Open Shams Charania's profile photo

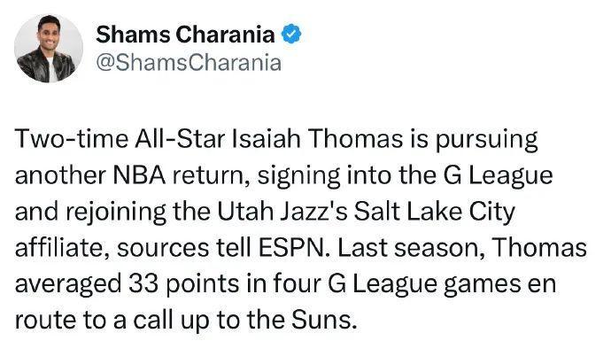pyautogui.click(x=49, y=49)
